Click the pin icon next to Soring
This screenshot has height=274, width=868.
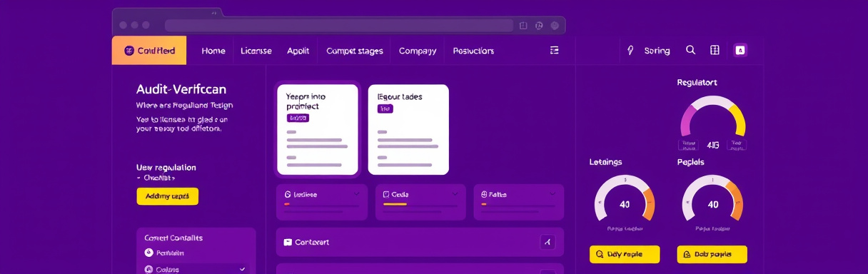(x=630, y=51)
